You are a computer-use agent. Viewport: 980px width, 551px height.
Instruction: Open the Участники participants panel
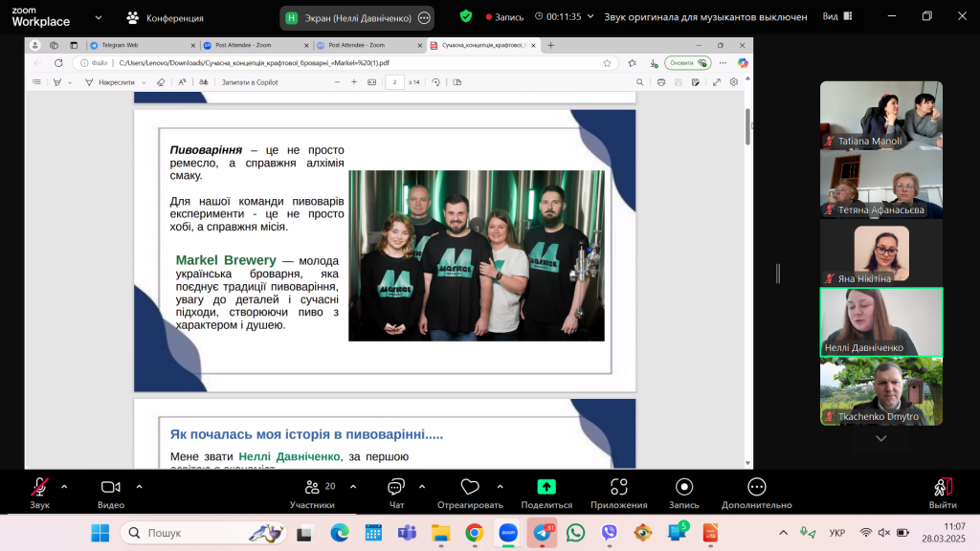coord(313,493)
